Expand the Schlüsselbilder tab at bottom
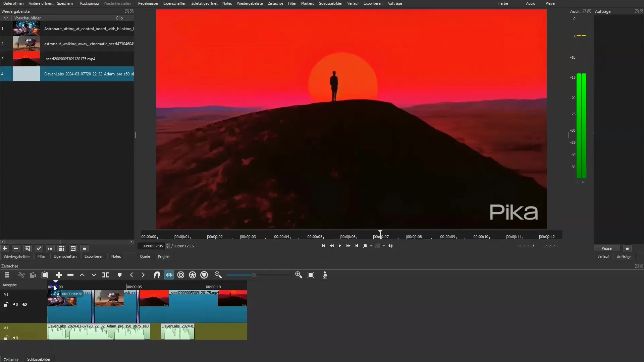 point(39,359)
